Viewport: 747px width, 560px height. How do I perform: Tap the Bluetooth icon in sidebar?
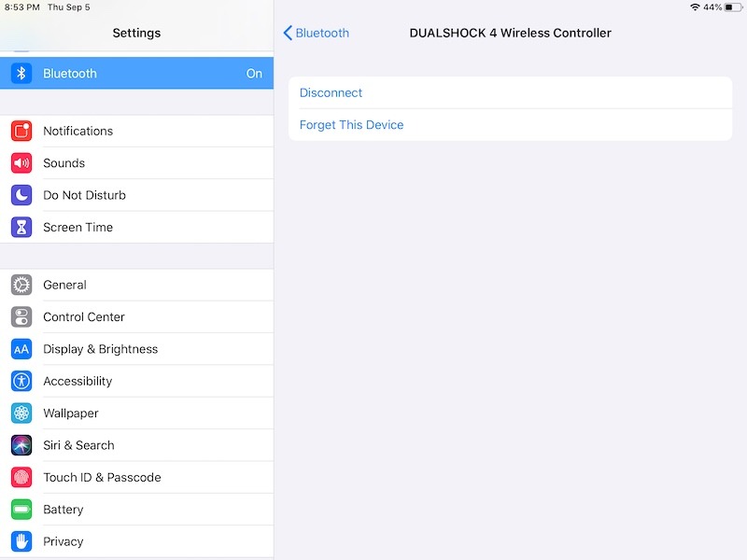click(21, 74)
